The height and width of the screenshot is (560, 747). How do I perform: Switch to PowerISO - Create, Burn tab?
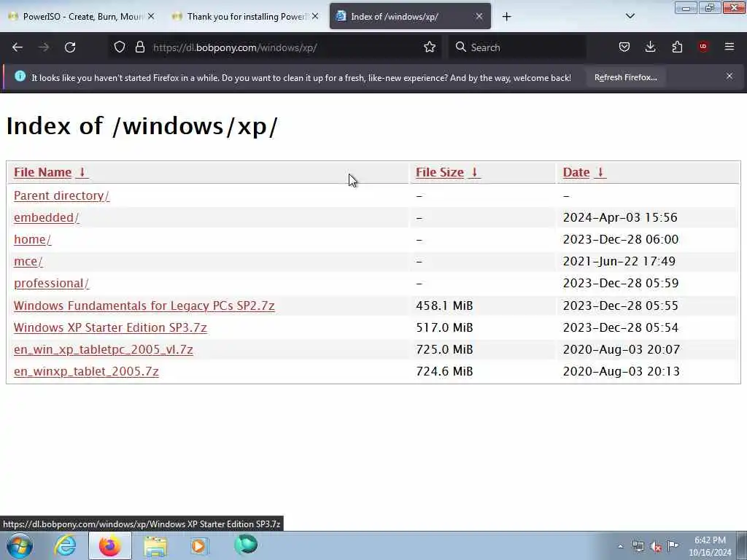[x=82, y=16]
